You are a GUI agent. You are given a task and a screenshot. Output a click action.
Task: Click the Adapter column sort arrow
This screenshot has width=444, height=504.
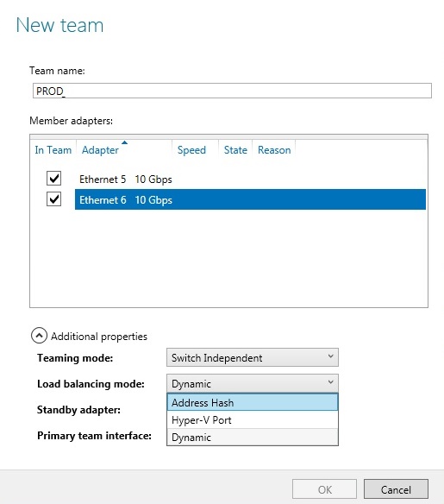pos(124,142)
